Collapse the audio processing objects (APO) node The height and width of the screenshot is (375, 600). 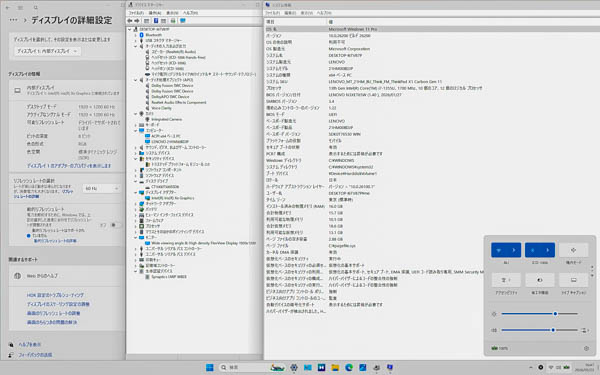(135, 80)
